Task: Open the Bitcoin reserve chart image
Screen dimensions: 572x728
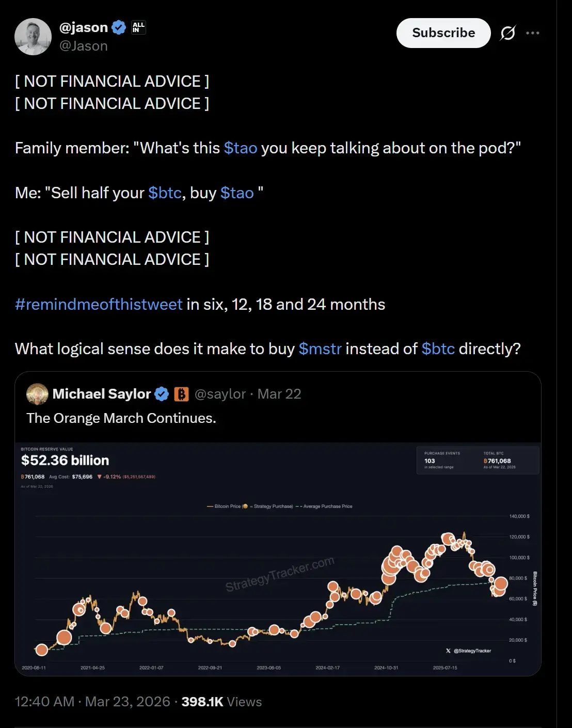Action: [278, 559]
